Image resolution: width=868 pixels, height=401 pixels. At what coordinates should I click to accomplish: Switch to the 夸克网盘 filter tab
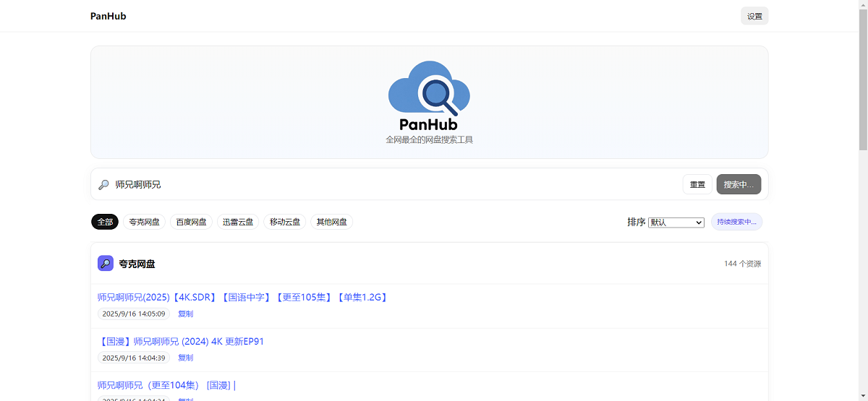point(145,222)
